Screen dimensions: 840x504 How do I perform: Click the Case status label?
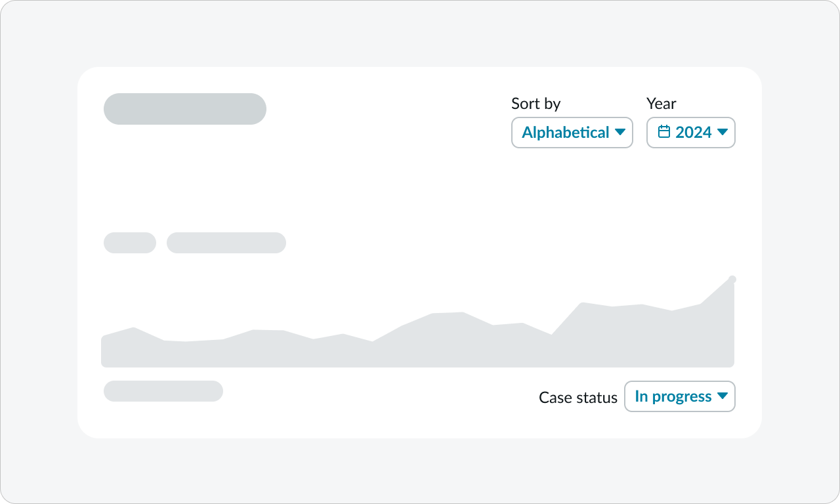577,398
